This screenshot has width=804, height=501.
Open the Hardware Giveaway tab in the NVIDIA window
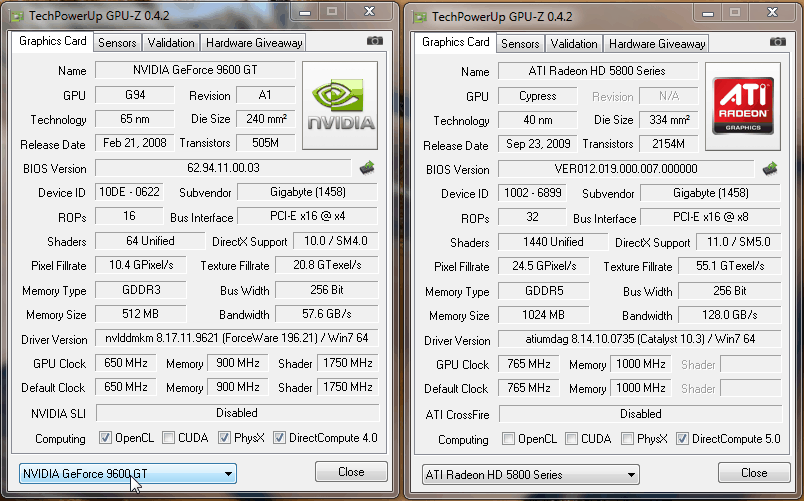pos(254,43)
